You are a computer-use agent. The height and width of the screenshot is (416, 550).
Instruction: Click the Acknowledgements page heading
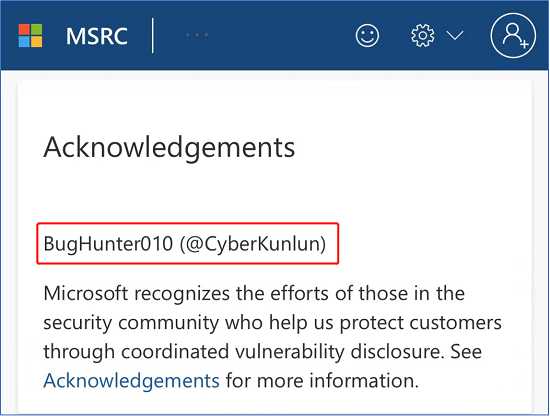[x=169, y=148]
